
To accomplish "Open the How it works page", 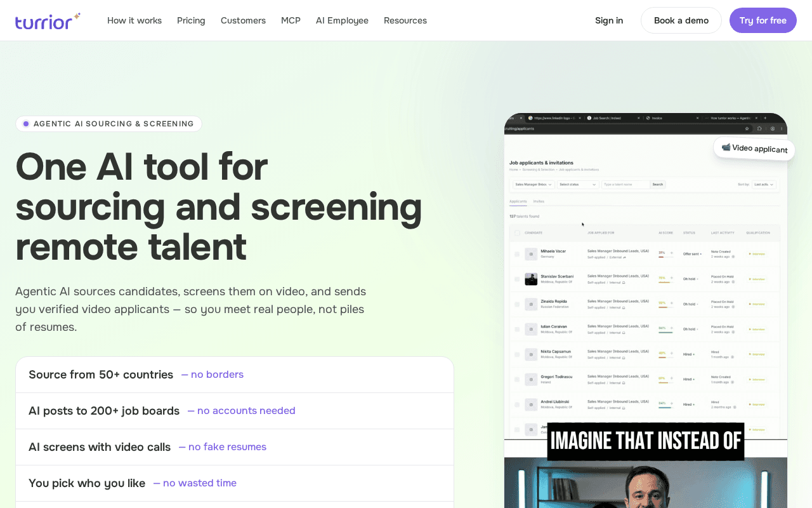I will tap(134, 20).
